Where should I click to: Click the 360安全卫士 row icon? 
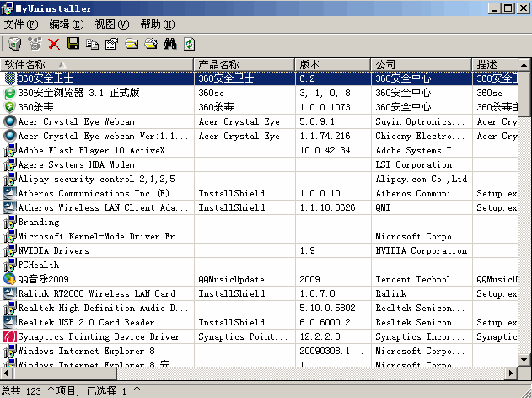coord(10,78)
